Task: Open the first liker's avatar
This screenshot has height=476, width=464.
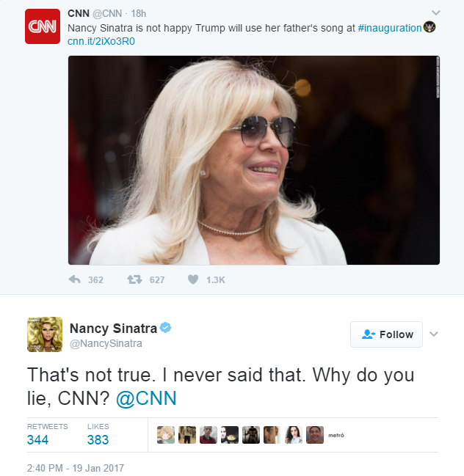Action: coord(166,435)
